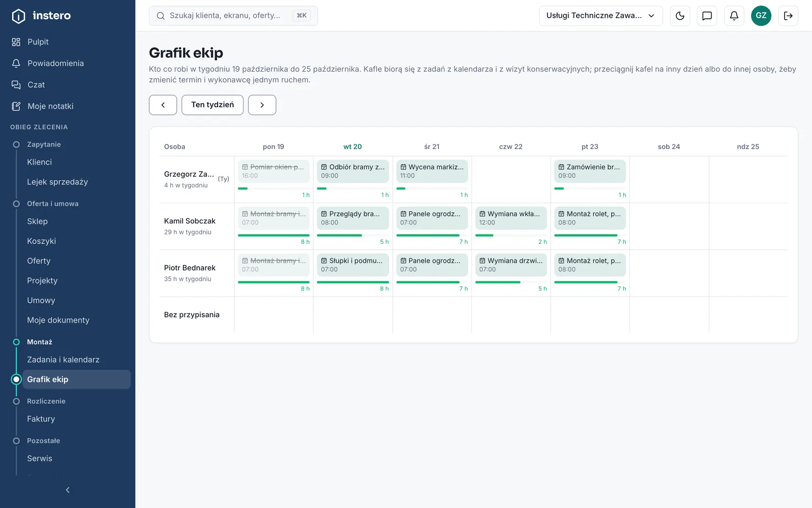Open Zamówienie br... task on Friday

[590, 171]
